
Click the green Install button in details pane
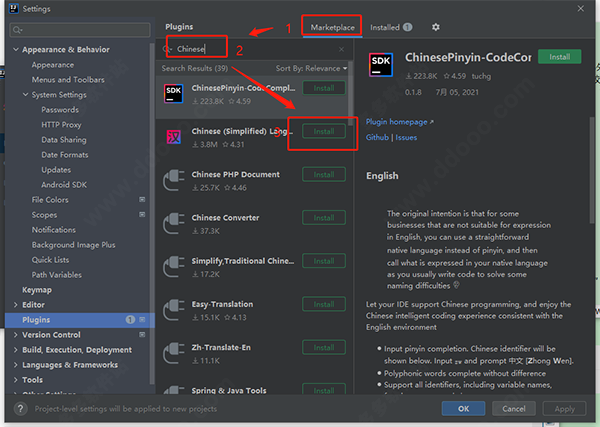pyautogui.click(x=559, y=57)
